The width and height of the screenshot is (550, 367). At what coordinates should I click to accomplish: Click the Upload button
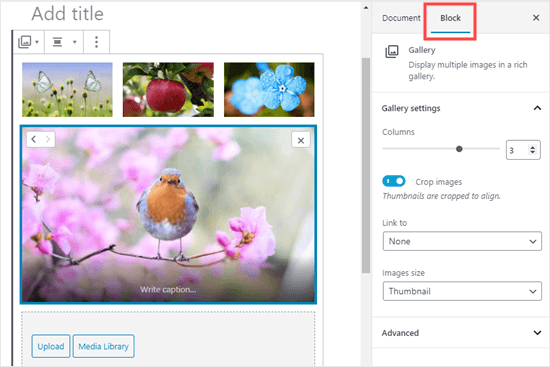click(51, 346)
